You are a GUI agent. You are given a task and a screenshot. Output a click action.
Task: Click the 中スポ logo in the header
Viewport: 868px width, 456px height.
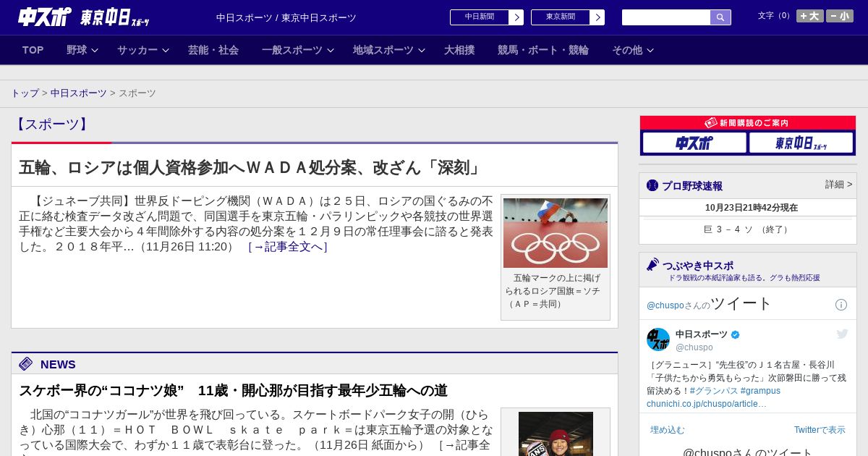pos(44,17)
